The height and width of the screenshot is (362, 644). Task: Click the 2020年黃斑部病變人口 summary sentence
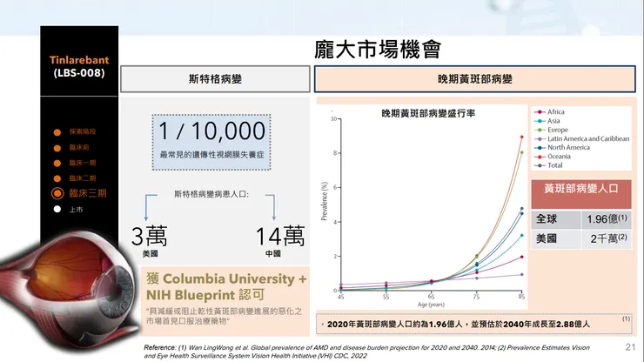pos(459,325)
